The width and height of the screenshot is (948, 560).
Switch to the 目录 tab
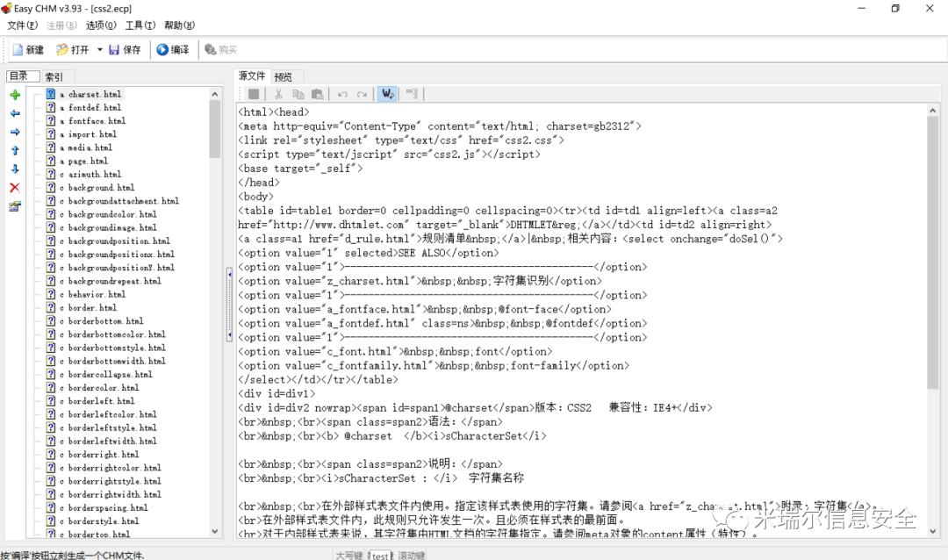[x=22, y=75]
